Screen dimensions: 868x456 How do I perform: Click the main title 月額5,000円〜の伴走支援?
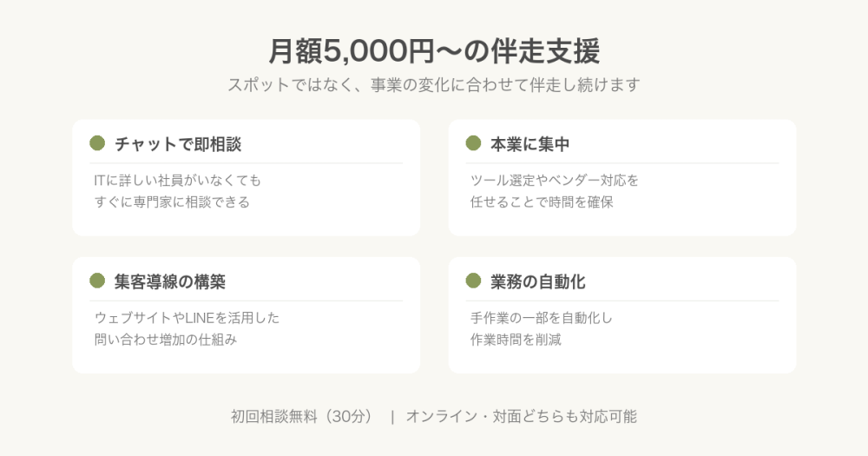click(434, 51)
